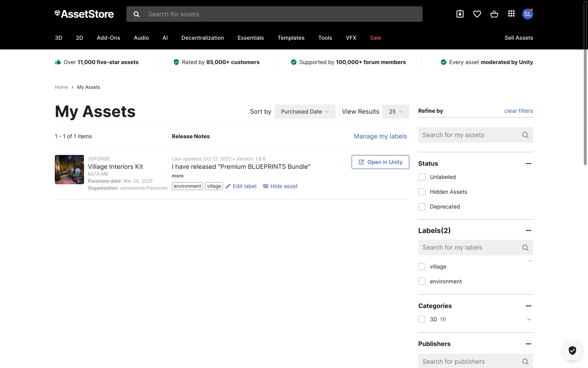Viewport: 588px width, 368px height.
Task: Check the Unlabeled status checkbox
Action: [x=422, y=177]
